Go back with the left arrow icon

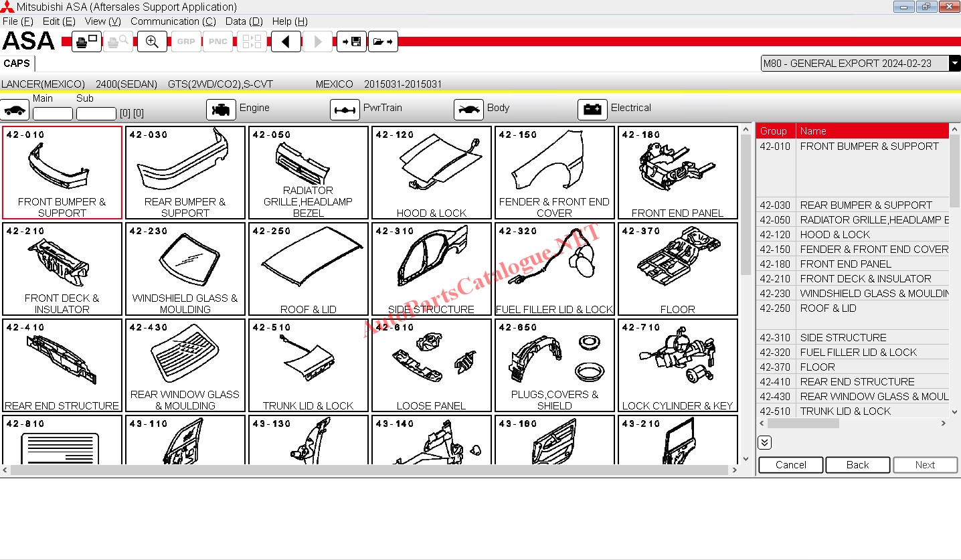click(x=286, y=41)
